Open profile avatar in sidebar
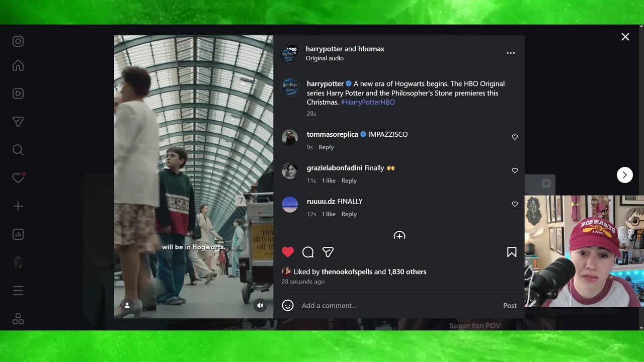644x362 pixels. pyautogui.click(x=18, y=262)
